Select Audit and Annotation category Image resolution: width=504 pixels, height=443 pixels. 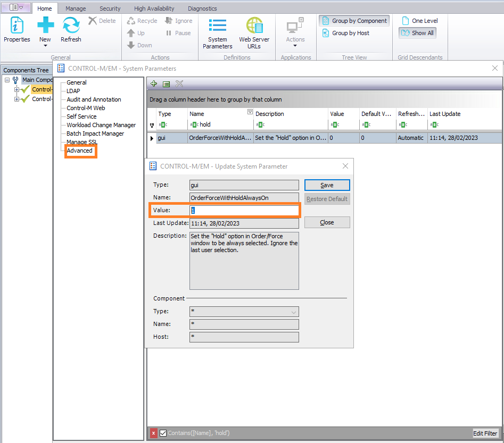tap(94, 99)
